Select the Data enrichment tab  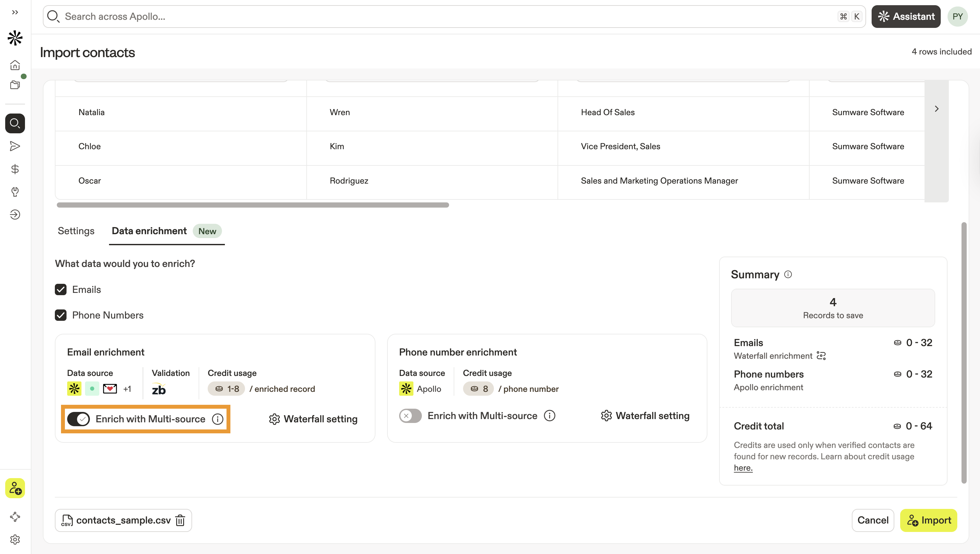[149, 231]
